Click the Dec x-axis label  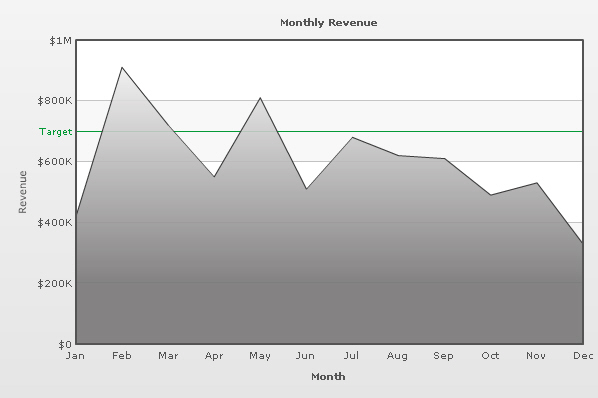point(583,356)
